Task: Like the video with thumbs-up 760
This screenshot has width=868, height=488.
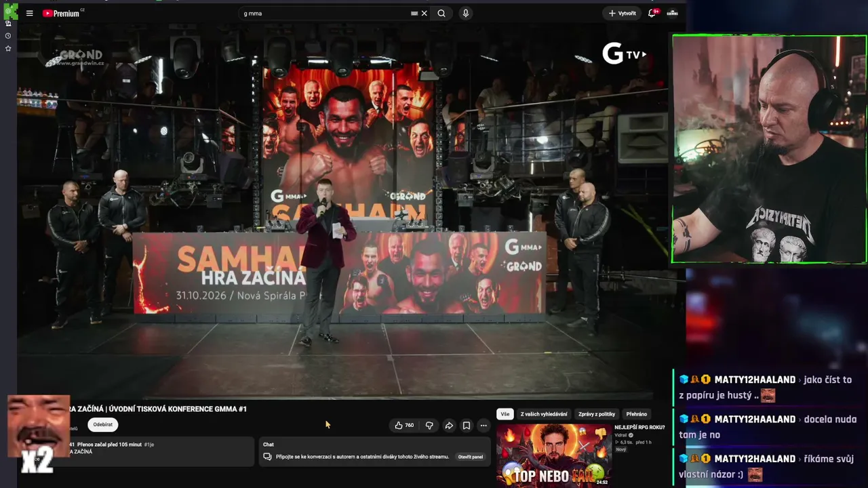Action: (x=404, y=425)
